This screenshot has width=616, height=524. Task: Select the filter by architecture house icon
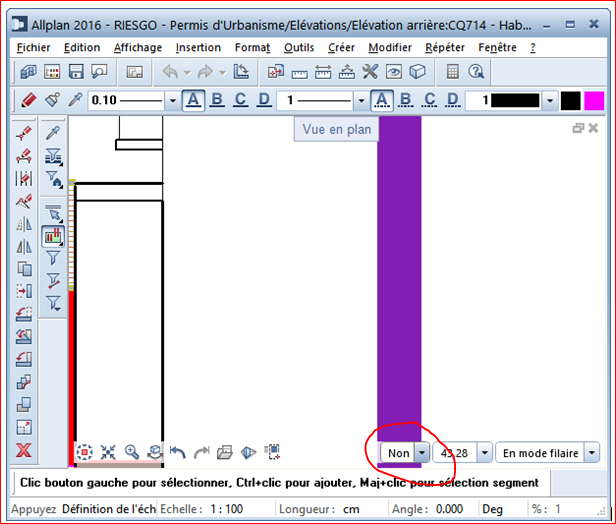53,179
